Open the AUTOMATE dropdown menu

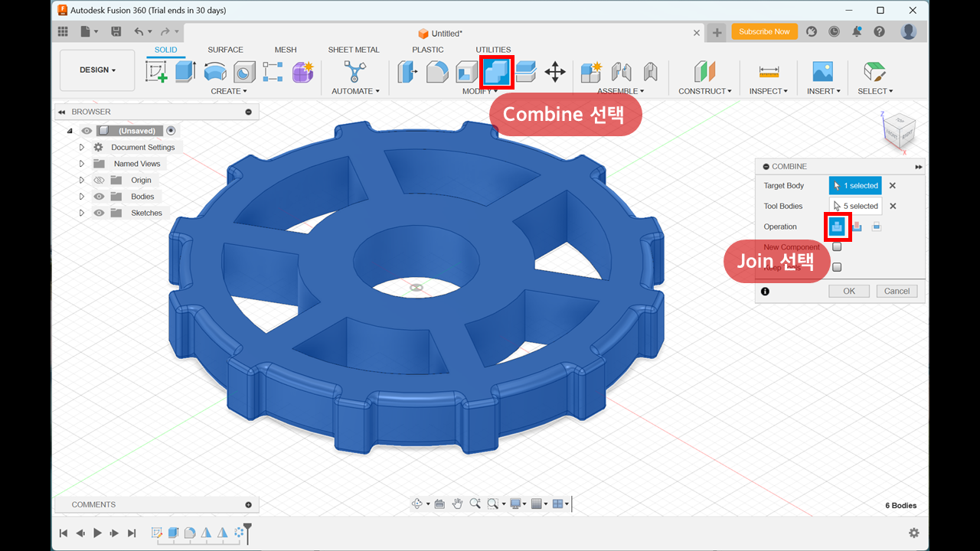click(356, 91)
